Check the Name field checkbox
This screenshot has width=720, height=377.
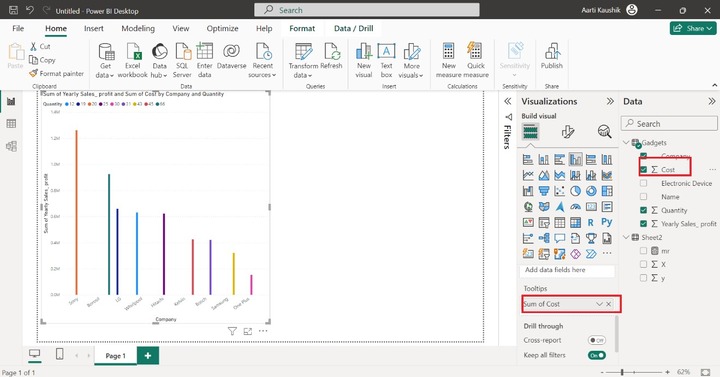(643, 197)
